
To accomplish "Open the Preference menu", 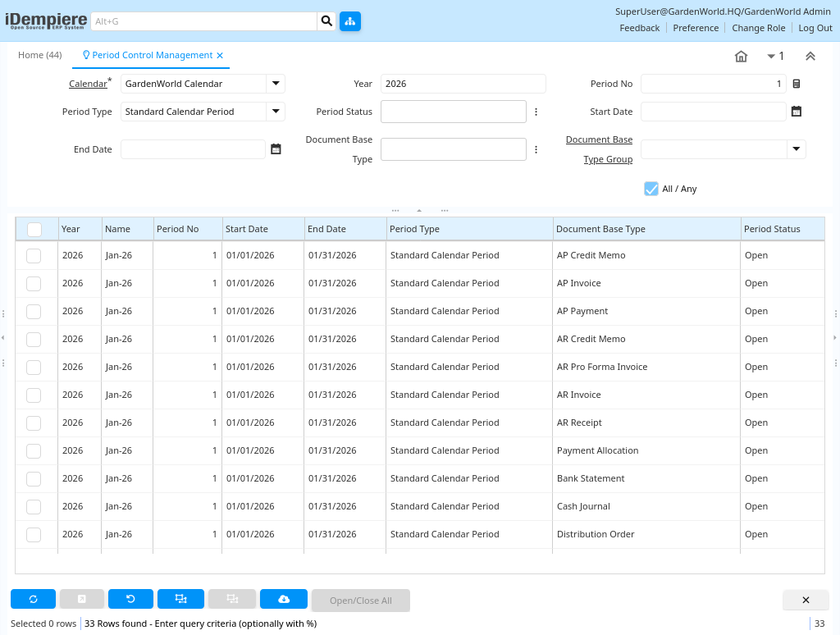I will (696, 28).
